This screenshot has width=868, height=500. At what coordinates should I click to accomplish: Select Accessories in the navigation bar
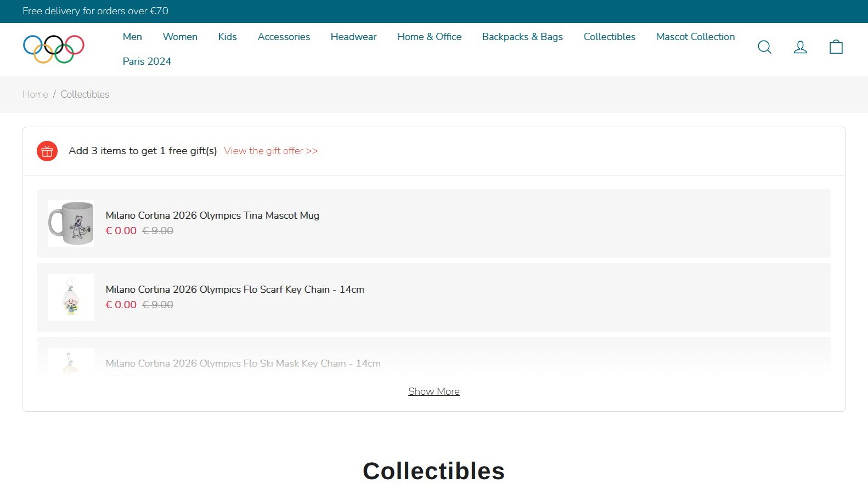tap(284, 37)
